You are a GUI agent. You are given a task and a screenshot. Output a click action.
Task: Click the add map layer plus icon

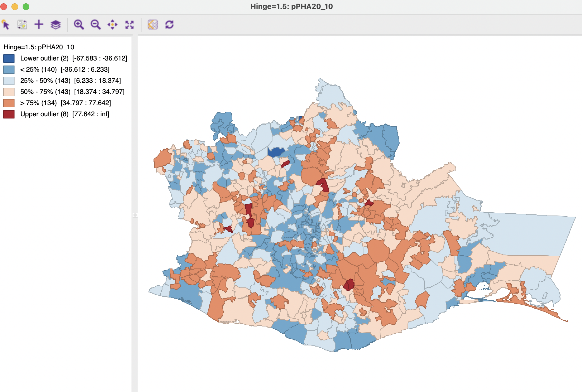click(x=39, y=25)
